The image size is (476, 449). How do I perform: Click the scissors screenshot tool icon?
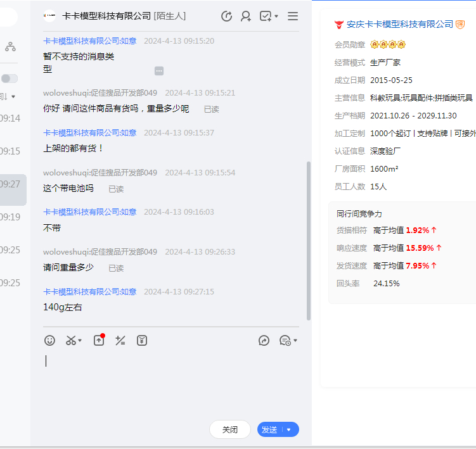click(x=70, y=341)
